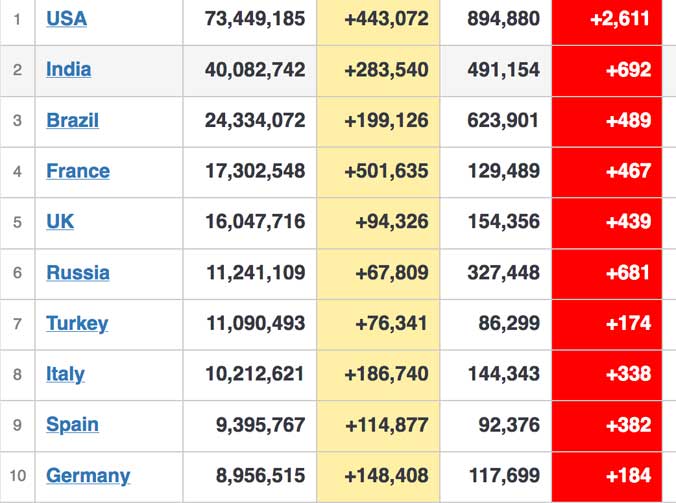Click USA new deaths +2,611 cell

607,20
